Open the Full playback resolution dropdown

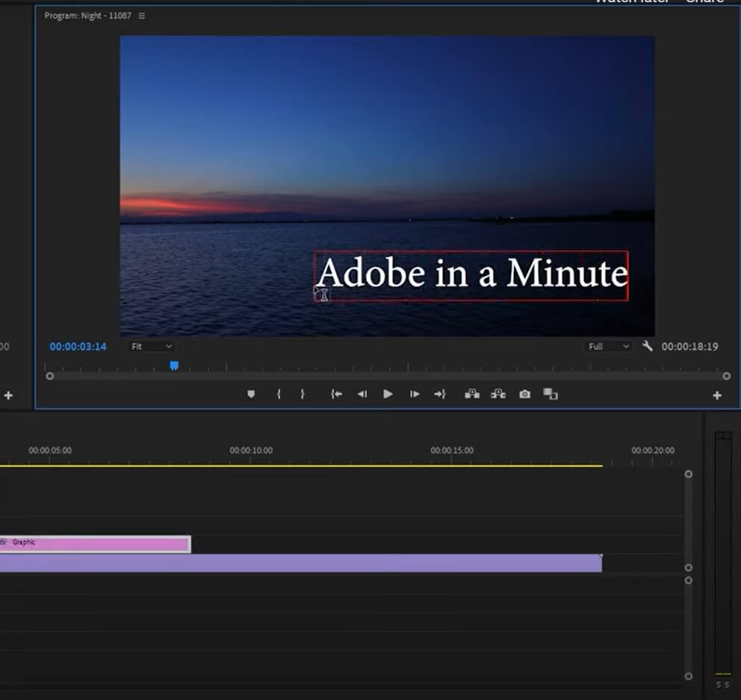[x=608, y=347]
